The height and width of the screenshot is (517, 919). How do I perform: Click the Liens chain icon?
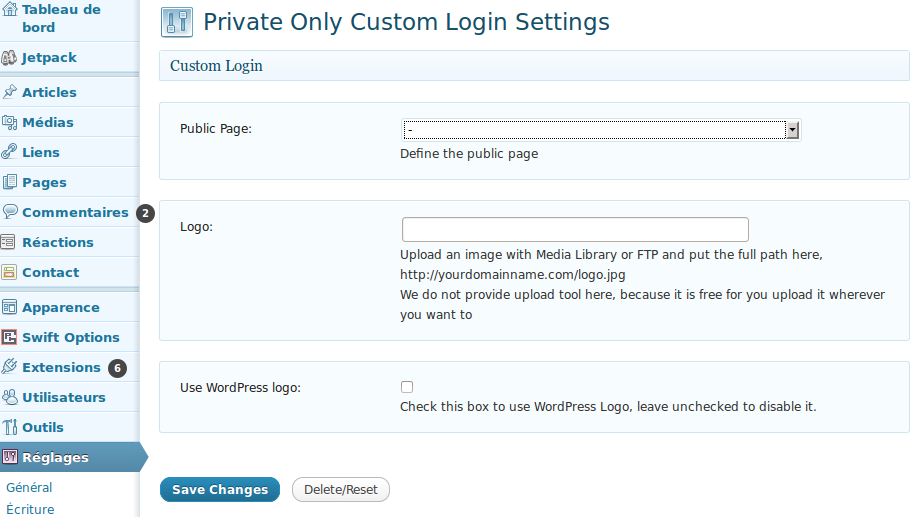[9, 152]
